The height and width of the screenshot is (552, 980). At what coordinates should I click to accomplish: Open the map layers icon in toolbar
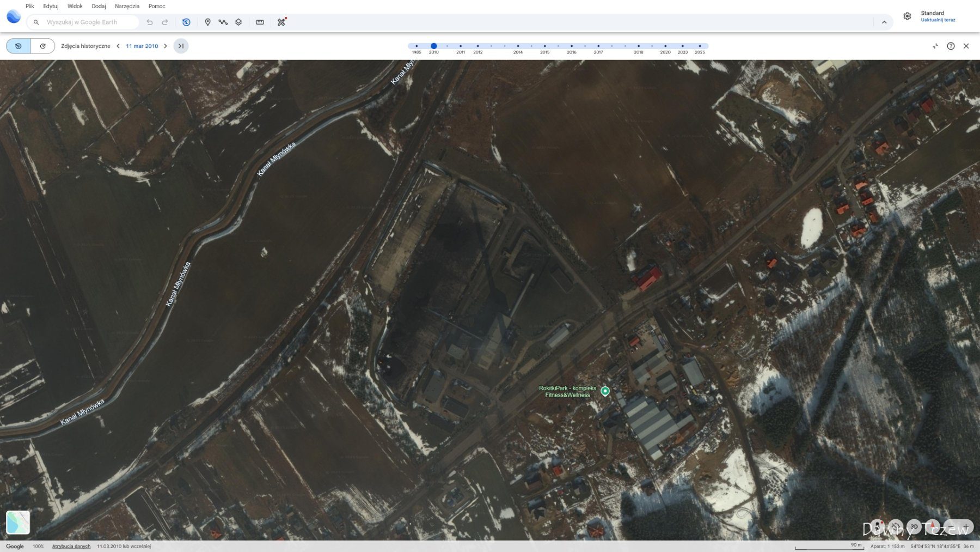[238, 22]
